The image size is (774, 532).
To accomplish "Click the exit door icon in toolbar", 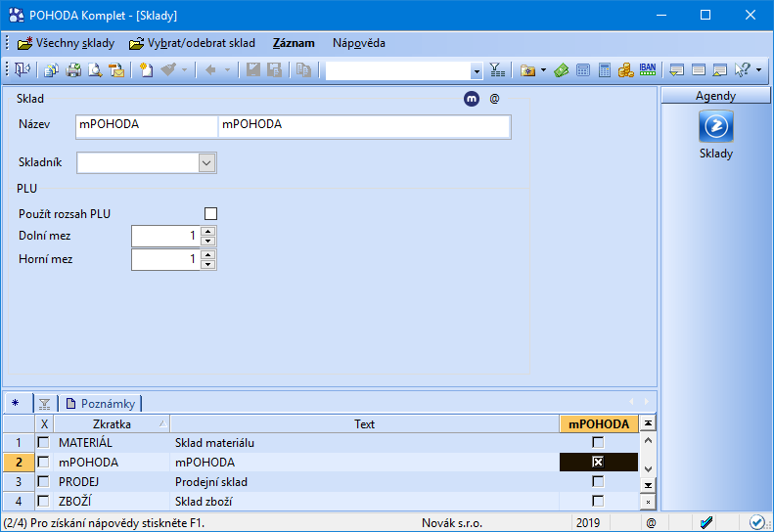I will click(23, 70).
